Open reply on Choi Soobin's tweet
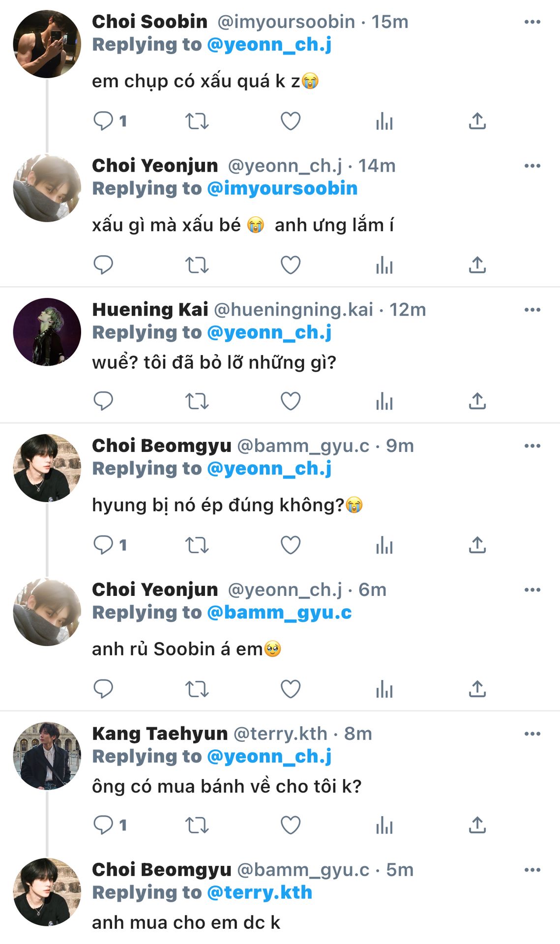Screen dimensions: 560x944 tap(103, 121)
